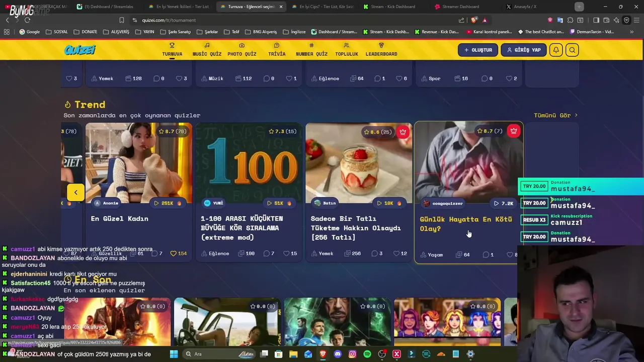Screen dimensions: 644x362
Task: Reload the page in browser toolbar
Action: click(x=27, y=20)
